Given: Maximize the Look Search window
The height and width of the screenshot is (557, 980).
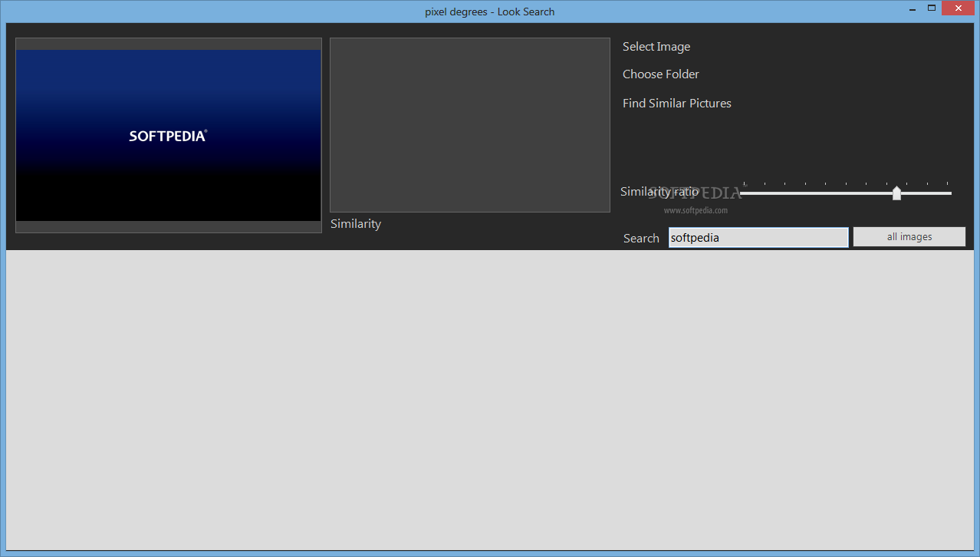Looking at the screenshot, I should click(x=932, y=8).
